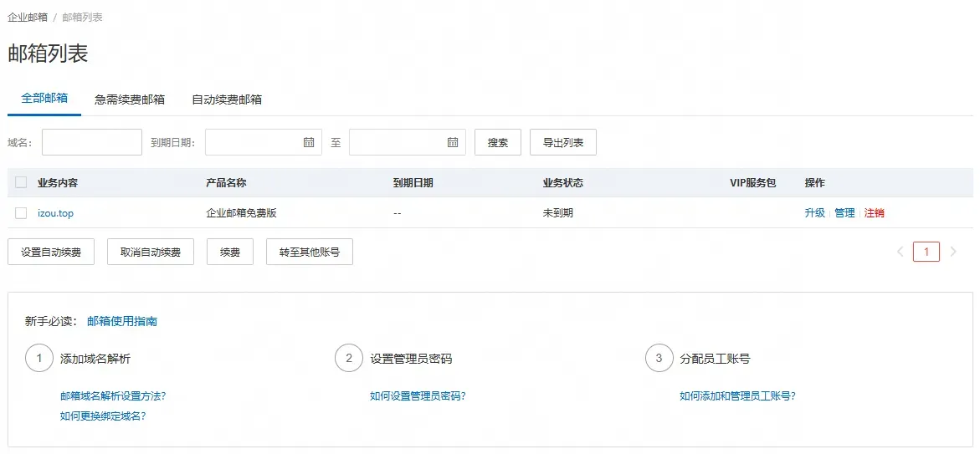Click 添加域名解析 step title
This screenshot has height=454, width=980.
click(x=95, y=359)
